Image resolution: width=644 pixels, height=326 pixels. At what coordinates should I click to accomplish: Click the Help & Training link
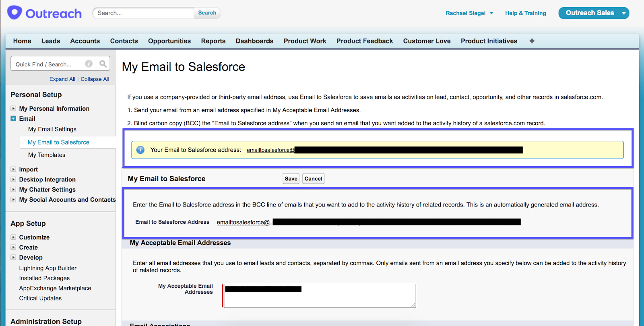tap(526, 13)
